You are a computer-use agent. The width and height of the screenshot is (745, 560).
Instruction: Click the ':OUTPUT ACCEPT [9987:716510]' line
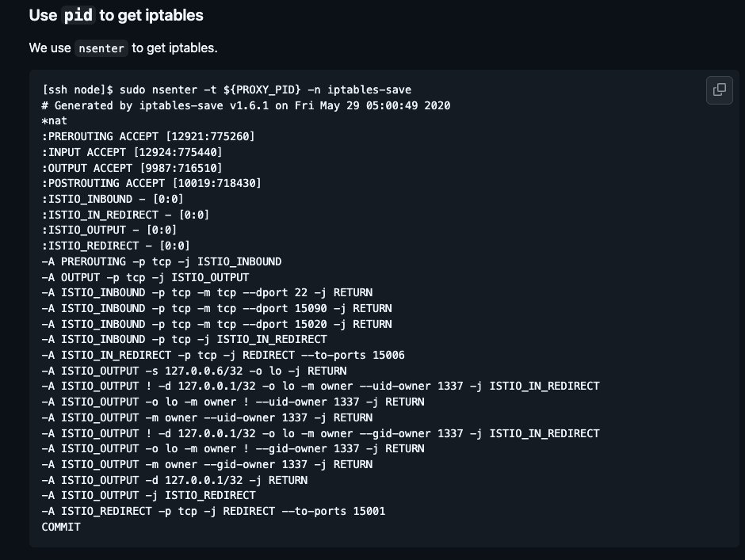pos(132,168)
